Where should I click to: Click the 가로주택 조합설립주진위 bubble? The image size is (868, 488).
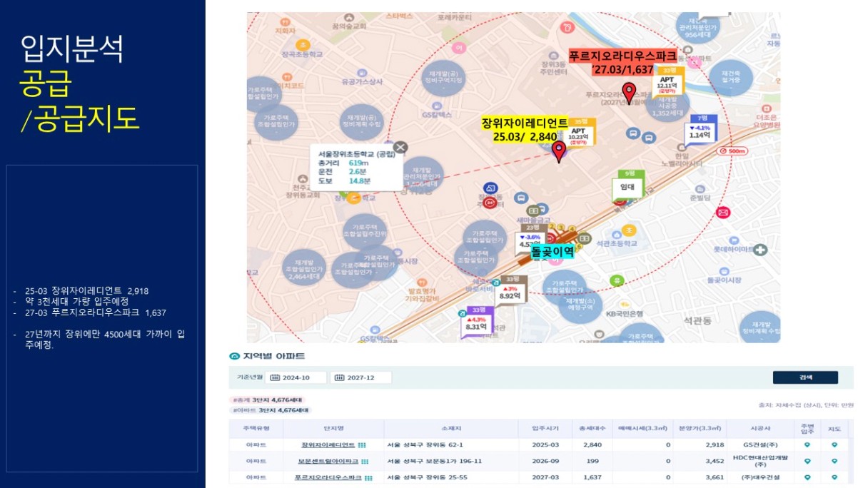pyautogui.click(x=365, y=231)
